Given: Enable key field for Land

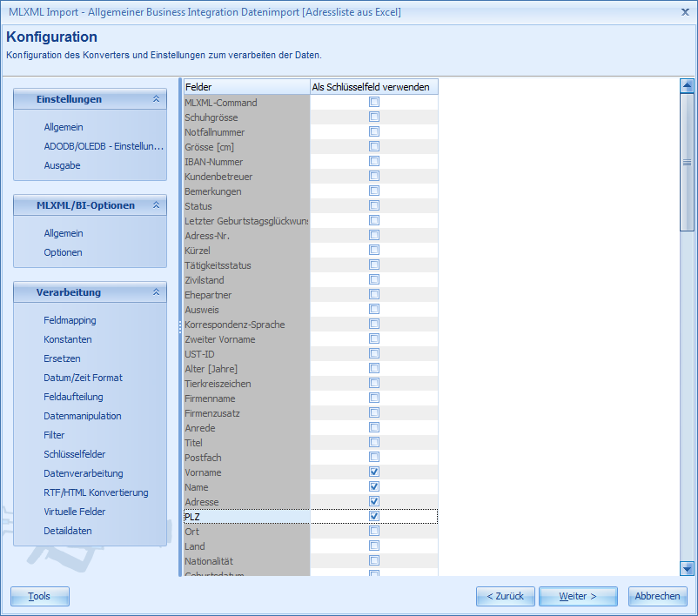Looking at the screenshot, I should [374, 546].
